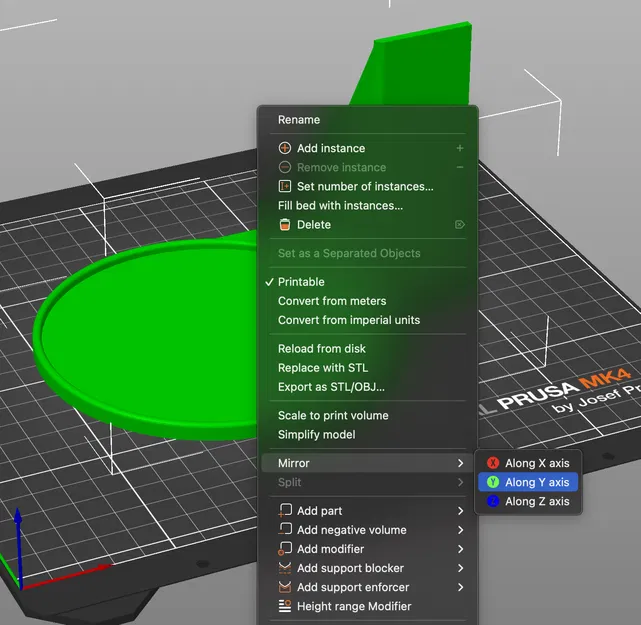Screen dimensions: 641x625
Task: Expand the Add modifier submenu chevron
Action: pyautogui.click(x=460, y=549)
